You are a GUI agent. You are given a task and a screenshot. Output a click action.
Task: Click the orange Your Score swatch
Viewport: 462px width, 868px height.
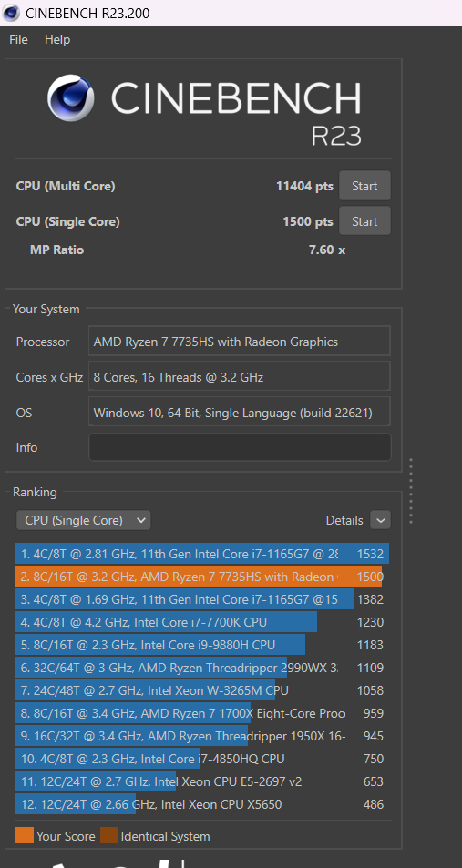tap(25, 835)
